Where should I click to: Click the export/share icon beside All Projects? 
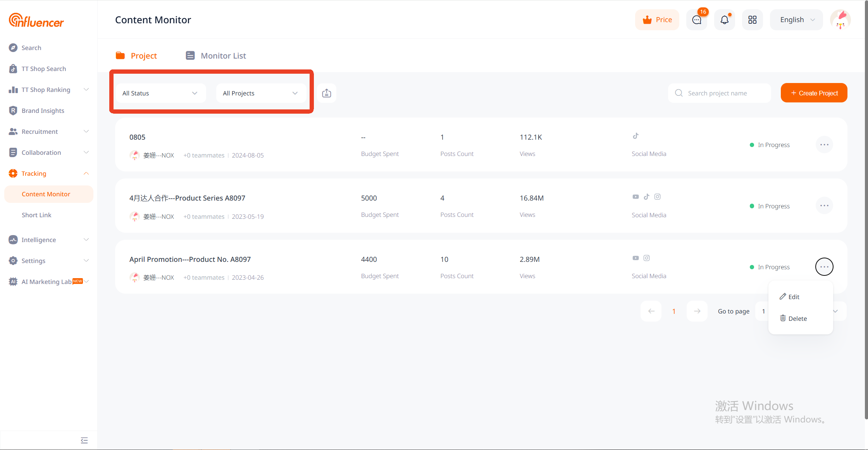[326, 93]
